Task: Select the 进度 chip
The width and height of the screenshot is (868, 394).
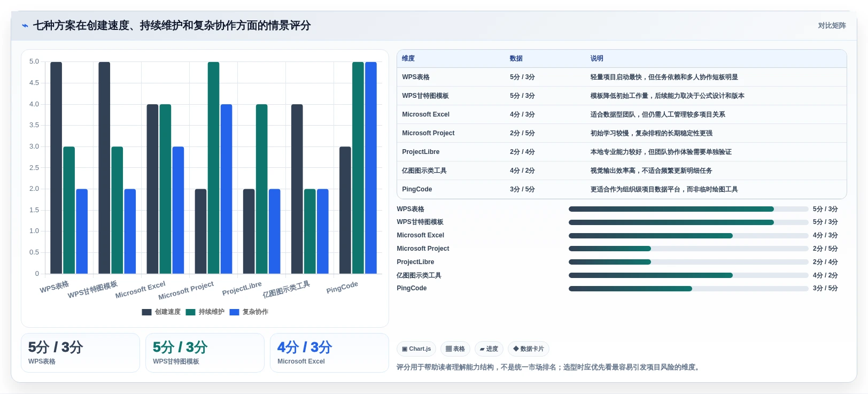Action: (489, 349)
